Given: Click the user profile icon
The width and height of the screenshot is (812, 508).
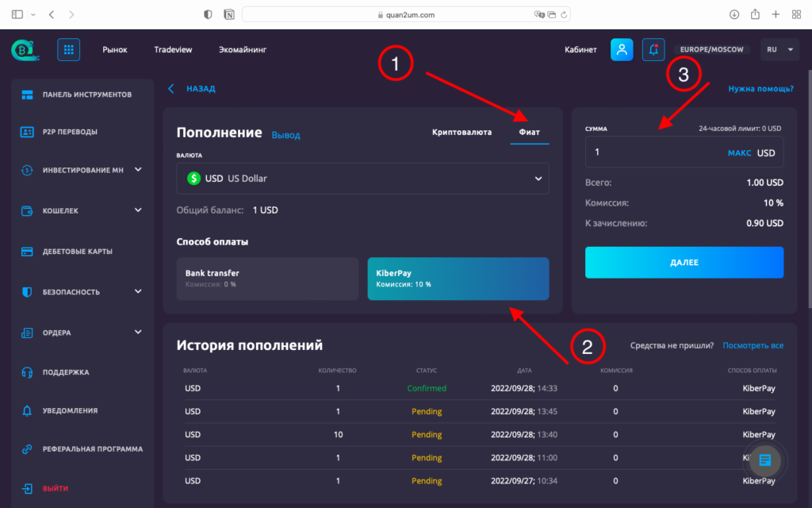Looking at the screenshot, I should click(x=622, y=50).
